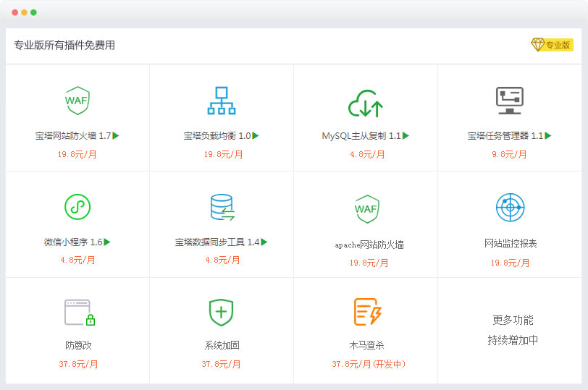Click the green maximize window dot

[x=33, y=12]
